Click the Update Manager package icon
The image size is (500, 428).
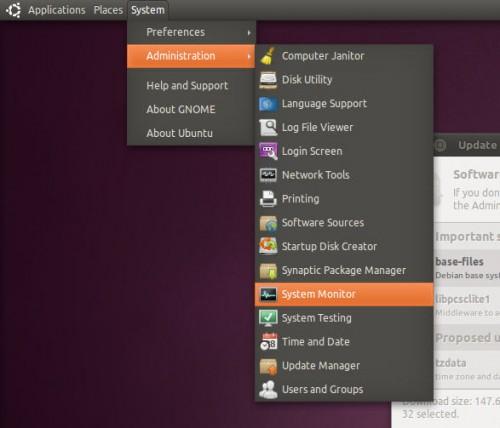click(x=268, y=366)
